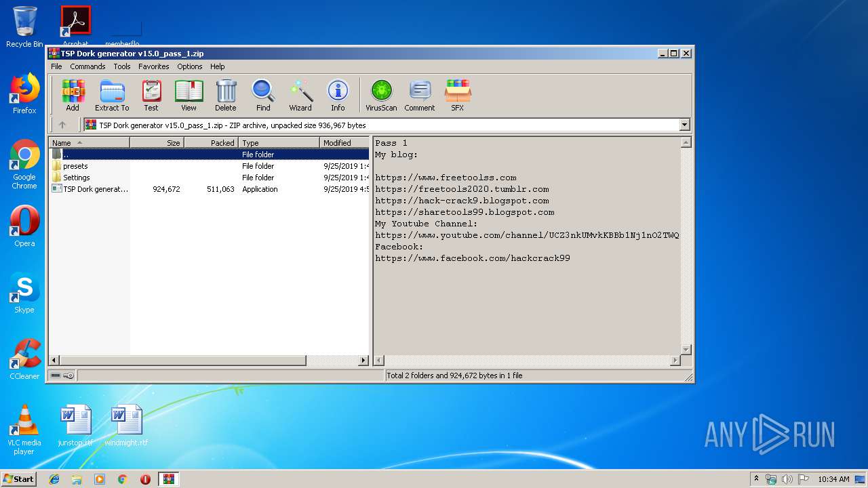Click status bar total folders text
This screenshot has height=488, width=868.
[x=454, y=375]
